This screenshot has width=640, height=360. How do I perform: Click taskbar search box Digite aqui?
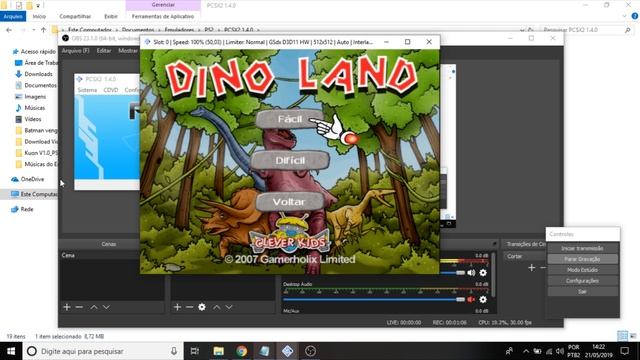pos(103,351)
